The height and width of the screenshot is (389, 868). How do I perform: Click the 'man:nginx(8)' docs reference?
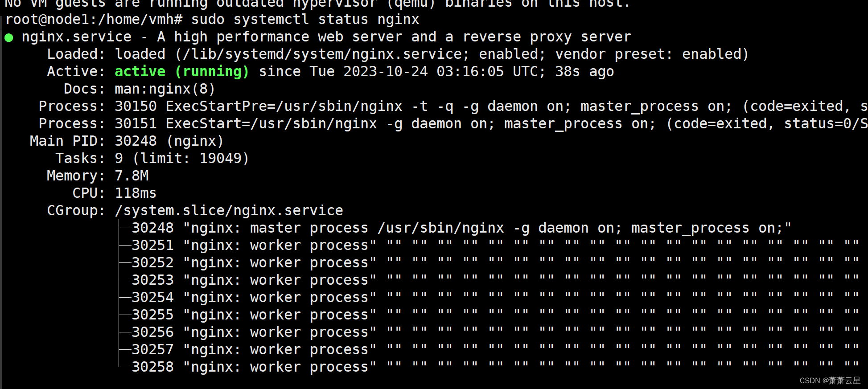pos(165,89)
